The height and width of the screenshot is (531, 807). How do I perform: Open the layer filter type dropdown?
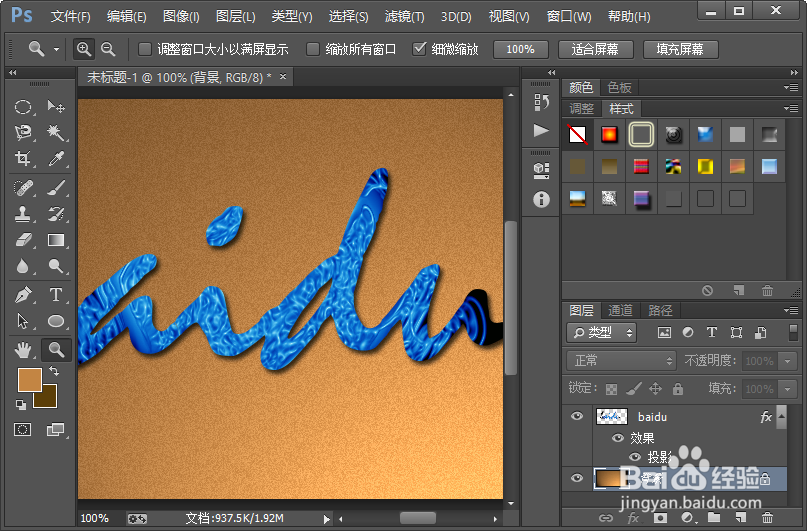(x=602, y=333)
